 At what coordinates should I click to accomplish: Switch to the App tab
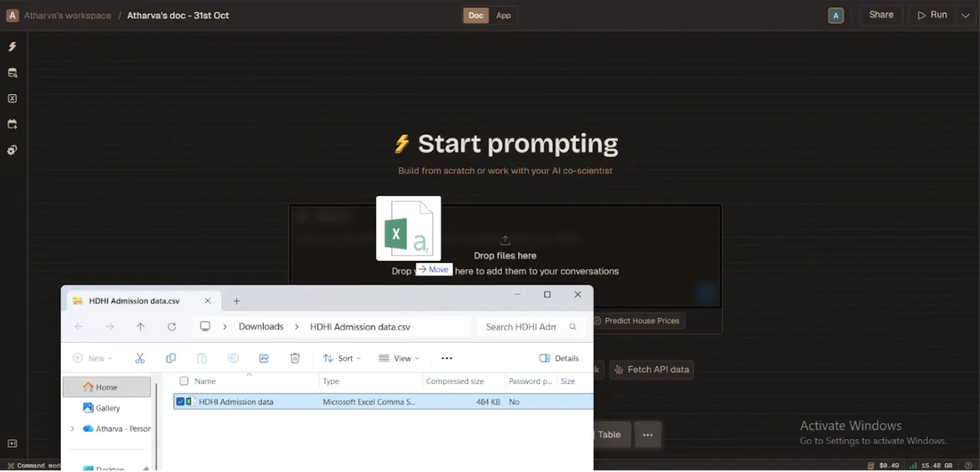click(x=503, y=15)
